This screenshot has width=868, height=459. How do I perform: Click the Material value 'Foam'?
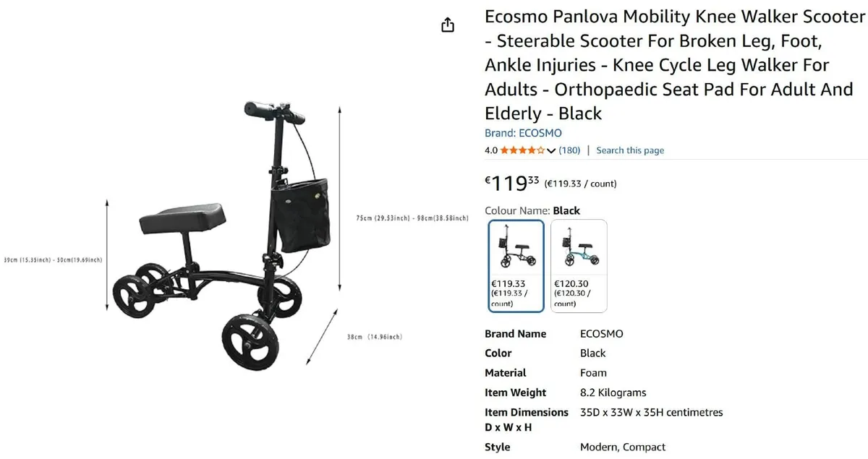click(593, 373)
